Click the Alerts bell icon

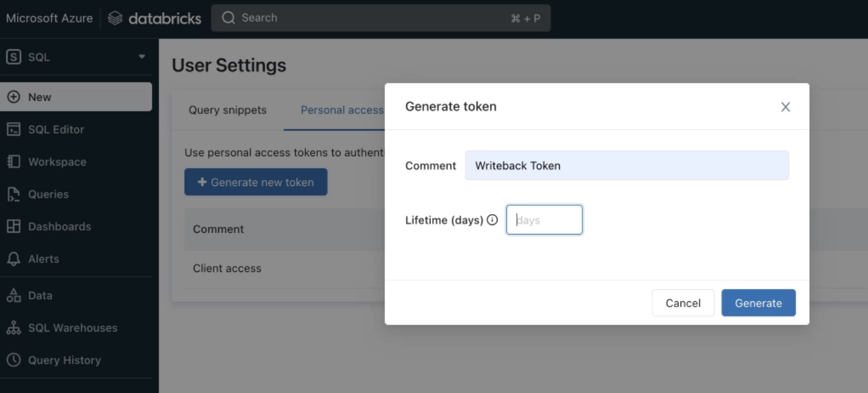click(x=13, y=259)
